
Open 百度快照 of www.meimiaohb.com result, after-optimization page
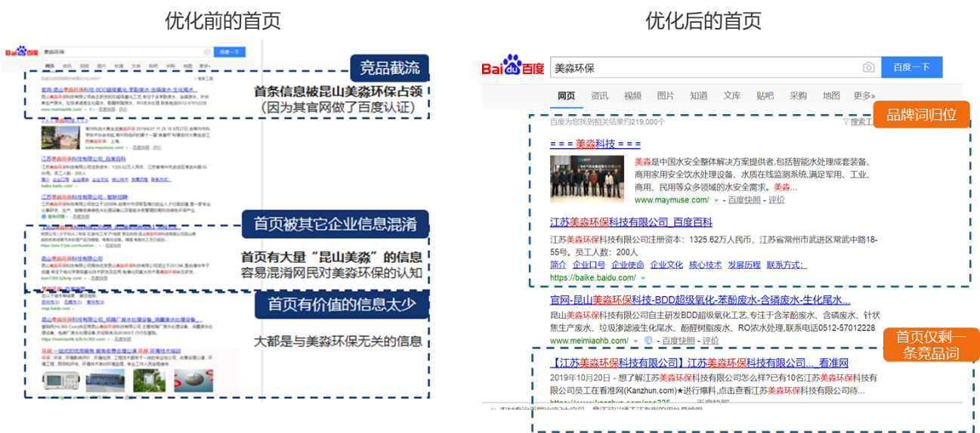point(679,340)
